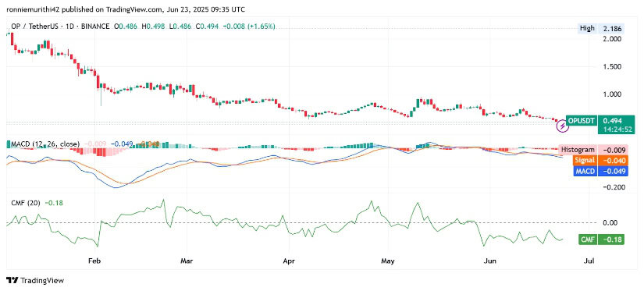This screenshot has height=291, width=644.
Task: Click the TradingView logo icon
Action: coord(12,280)
